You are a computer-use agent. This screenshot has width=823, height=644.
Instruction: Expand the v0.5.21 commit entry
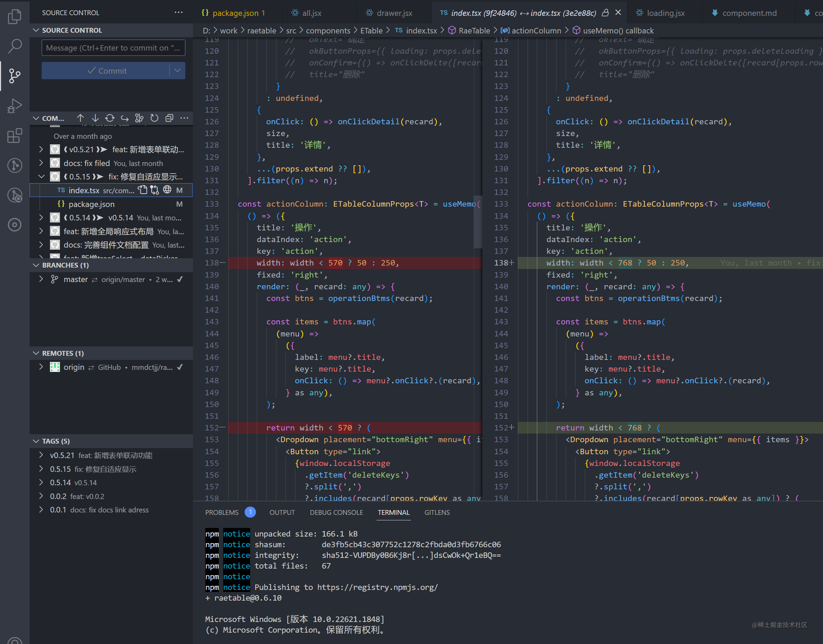click(x=41, y=149)
